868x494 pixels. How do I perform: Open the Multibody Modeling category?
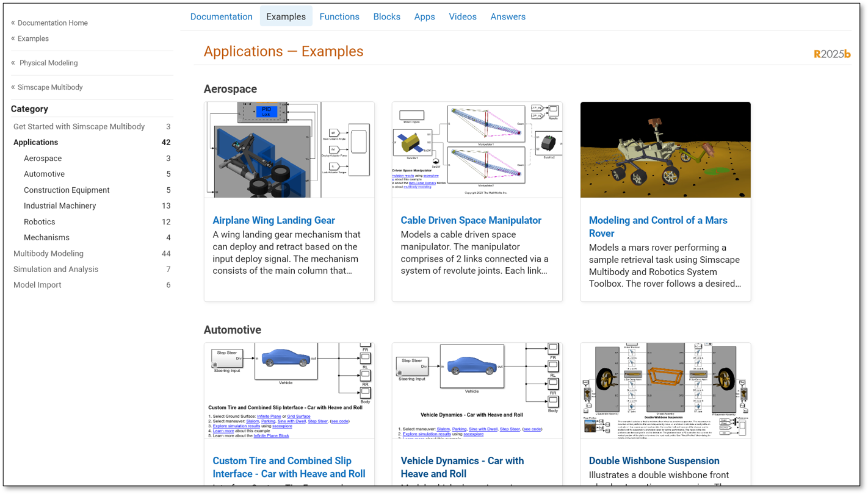click(x=48, y=254)
